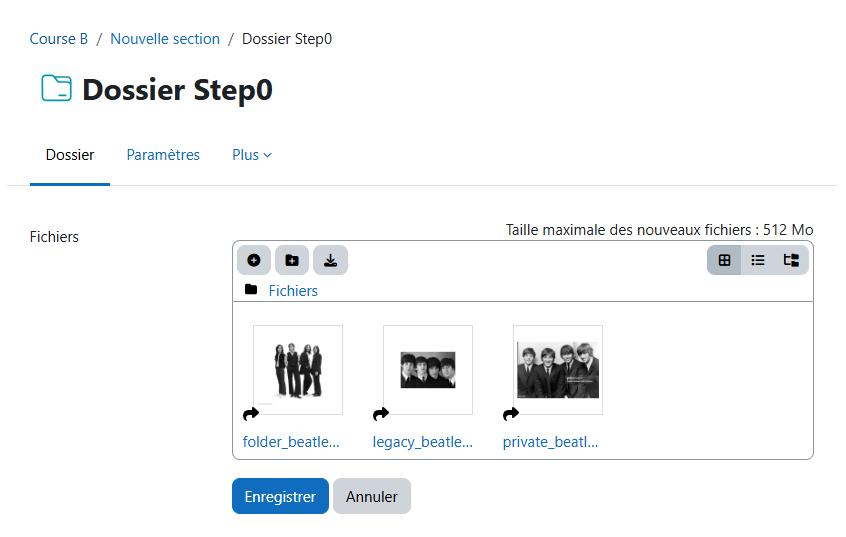846x537 pixels.
Task: Click the Annuler button
Action: pos(372,496)
